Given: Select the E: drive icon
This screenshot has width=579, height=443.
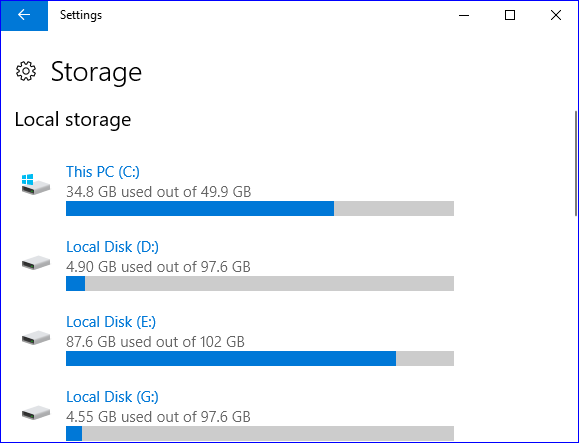Looking at the screenshot, I should point(35,338).
